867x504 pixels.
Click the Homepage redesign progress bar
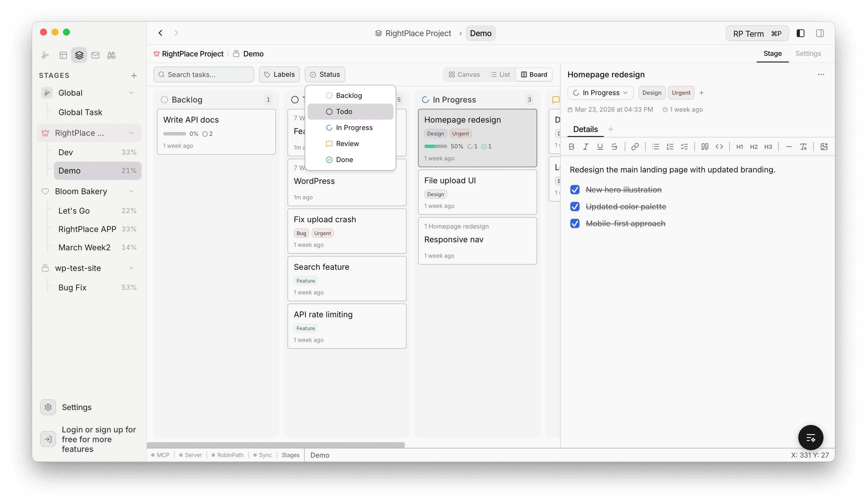tap(435, 146)
